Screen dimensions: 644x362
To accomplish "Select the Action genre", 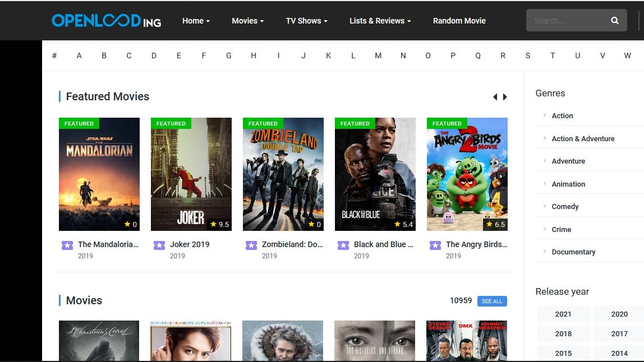I will click(562, 116).
